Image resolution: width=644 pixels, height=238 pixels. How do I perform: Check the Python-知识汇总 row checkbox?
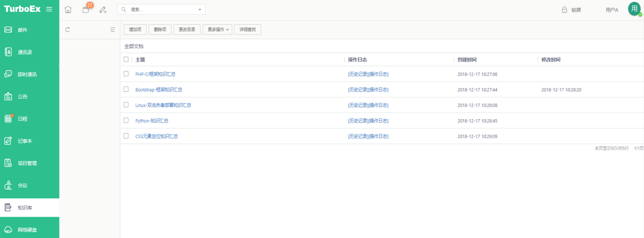coord(126,120)
